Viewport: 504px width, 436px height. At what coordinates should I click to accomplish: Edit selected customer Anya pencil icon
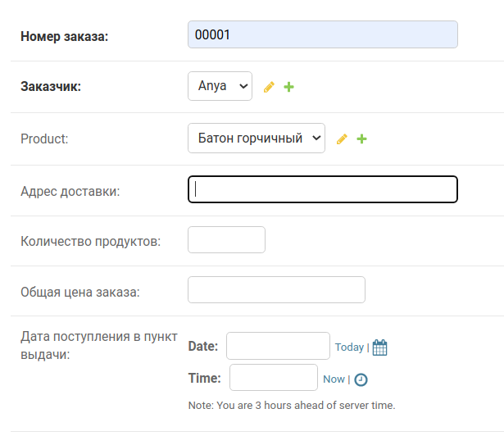pyautogui.click(x=269, y=87)
